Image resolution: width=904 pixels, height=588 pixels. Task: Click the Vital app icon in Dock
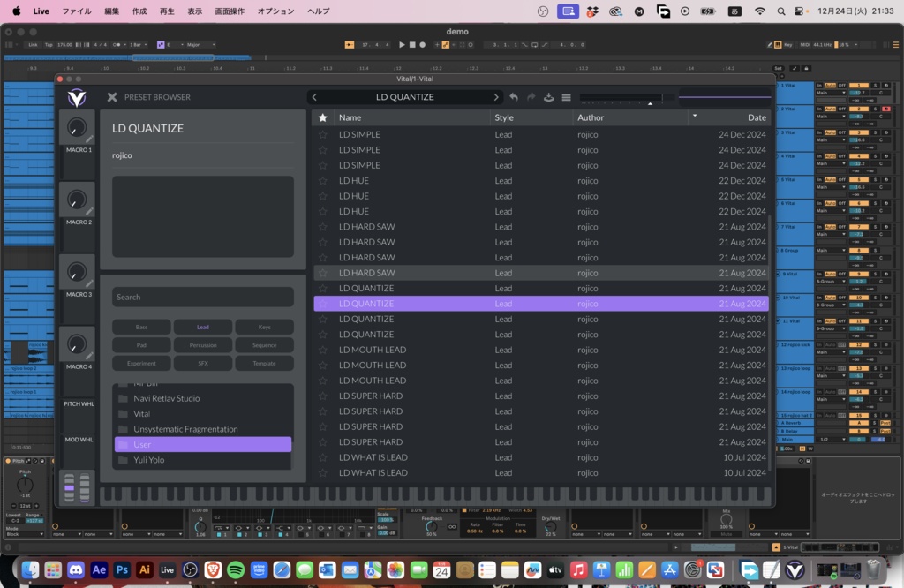point(795,570)
